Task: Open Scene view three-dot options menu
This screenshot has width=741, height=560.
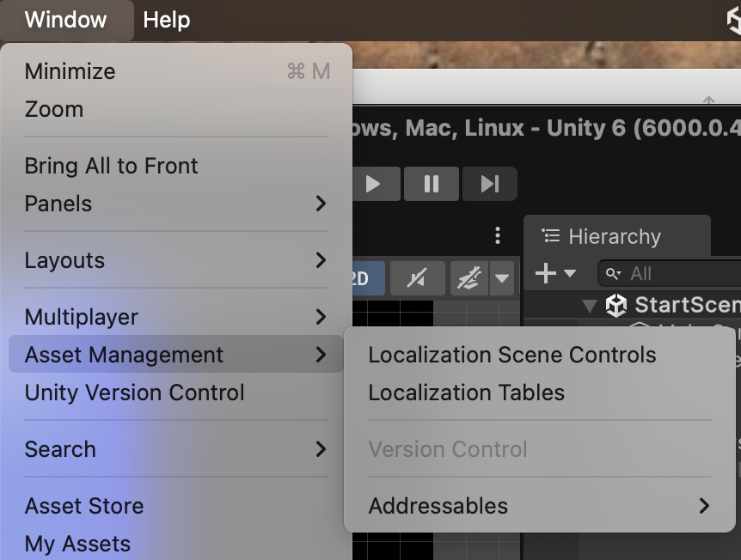Action: coord(498,235)
